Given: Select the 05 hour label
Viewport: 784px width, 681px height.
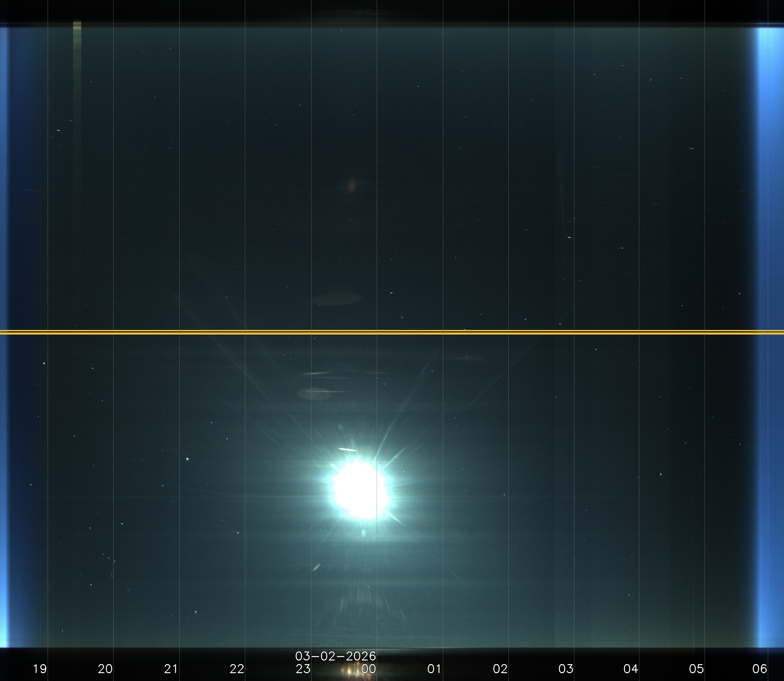Looking at the screenshot, I should tap(697, 669).
